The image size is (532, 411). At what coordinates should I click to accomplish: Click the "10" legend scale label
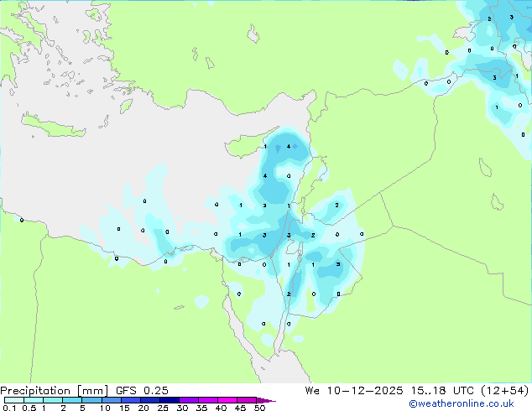pos(105,408)
